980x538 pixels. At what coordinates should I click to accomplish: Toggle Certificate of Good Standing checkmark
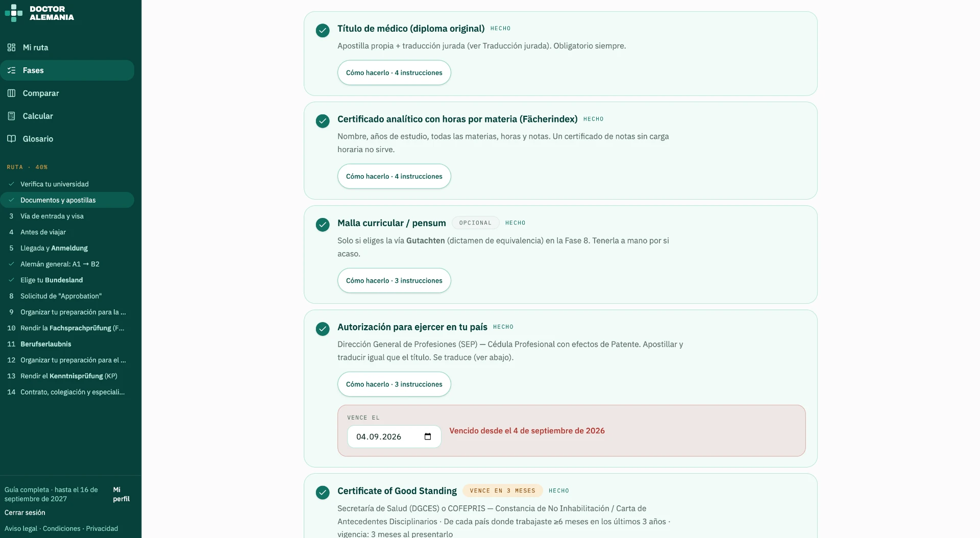pyautogui.click(x=323, y=493)
